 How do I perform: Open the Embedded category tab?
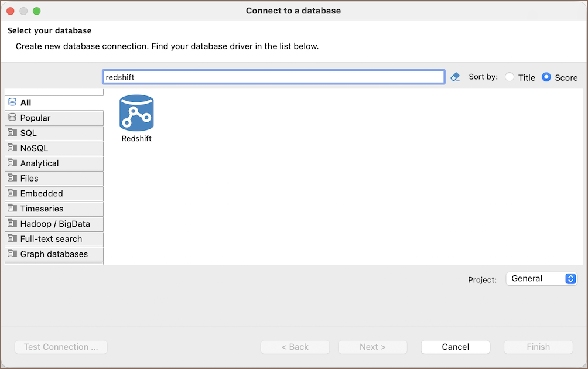[42, 194]
